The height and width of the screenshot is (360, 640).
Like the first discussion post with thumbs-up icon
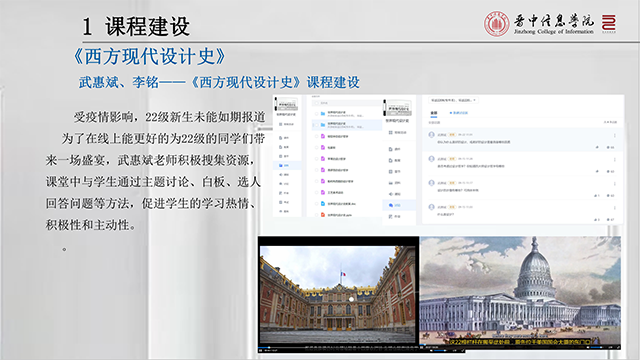pyautogui.click(x=597, y=147)
